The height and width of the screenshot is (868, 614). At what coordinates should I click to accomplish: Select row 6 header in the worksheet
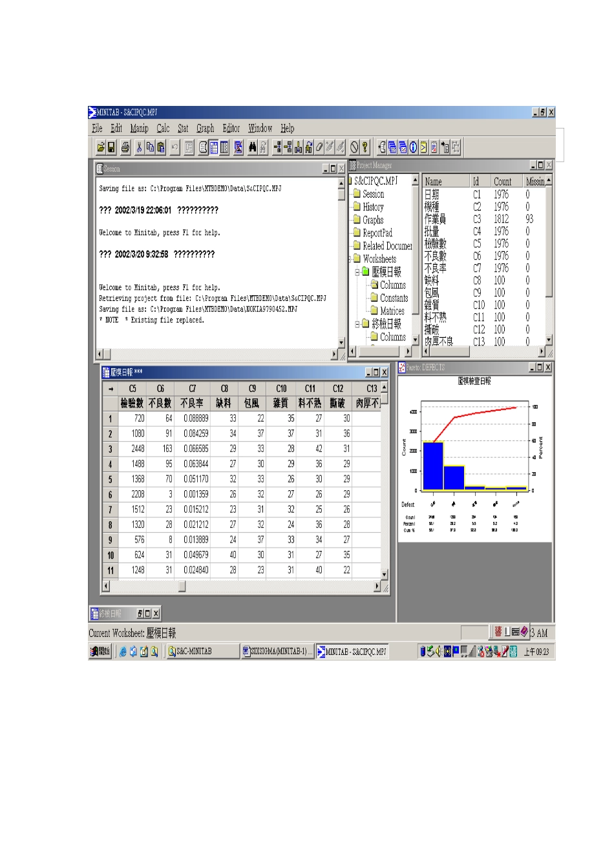click(111, 495)
